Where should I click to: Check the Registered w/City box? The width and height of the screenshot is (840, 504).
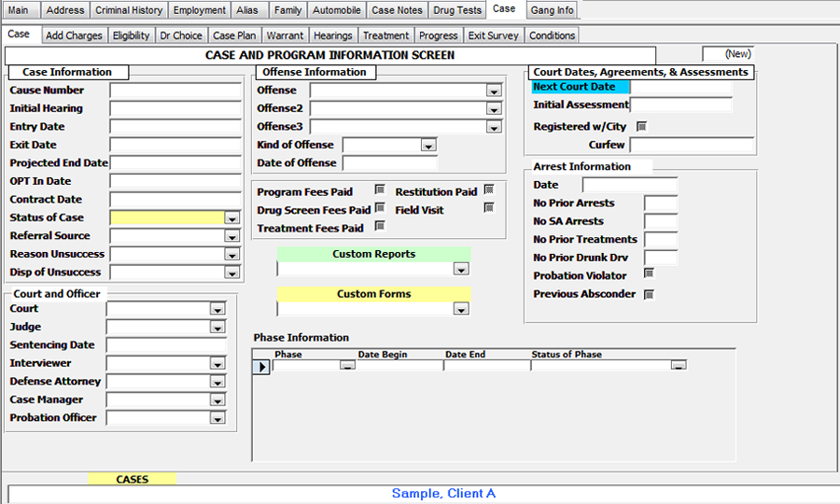point(641,126)
